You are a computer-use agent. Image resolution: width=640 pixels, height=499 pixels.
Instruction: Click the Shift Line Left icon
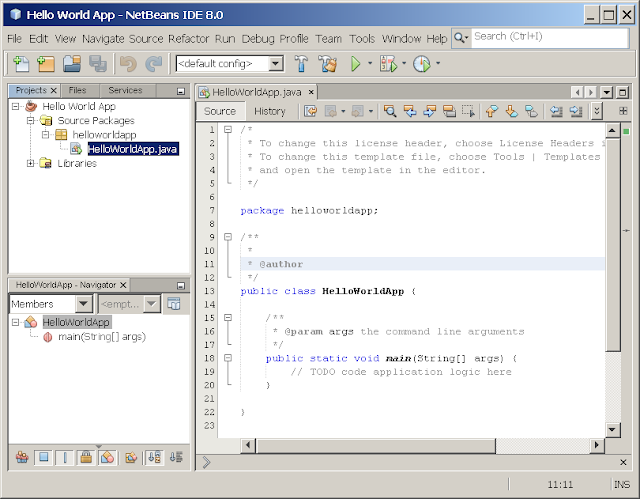click(556, 111)
